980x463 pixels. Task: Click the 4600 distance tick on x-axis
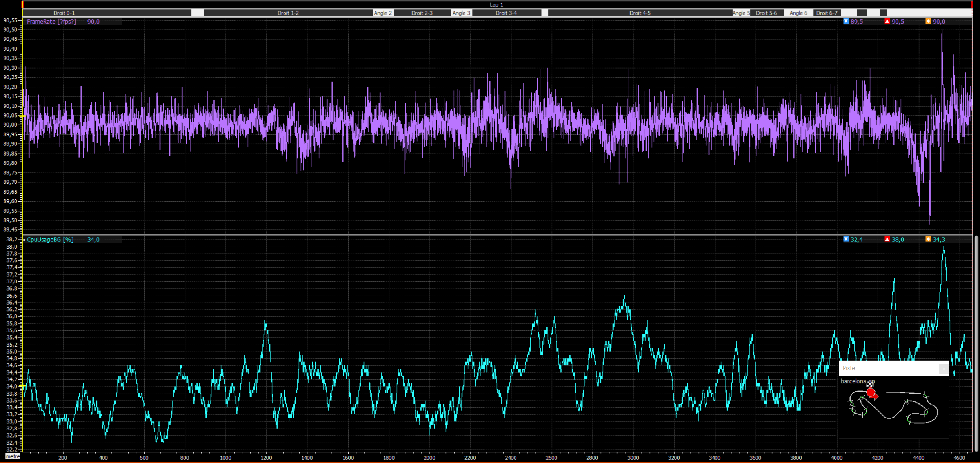click(959, 458)
